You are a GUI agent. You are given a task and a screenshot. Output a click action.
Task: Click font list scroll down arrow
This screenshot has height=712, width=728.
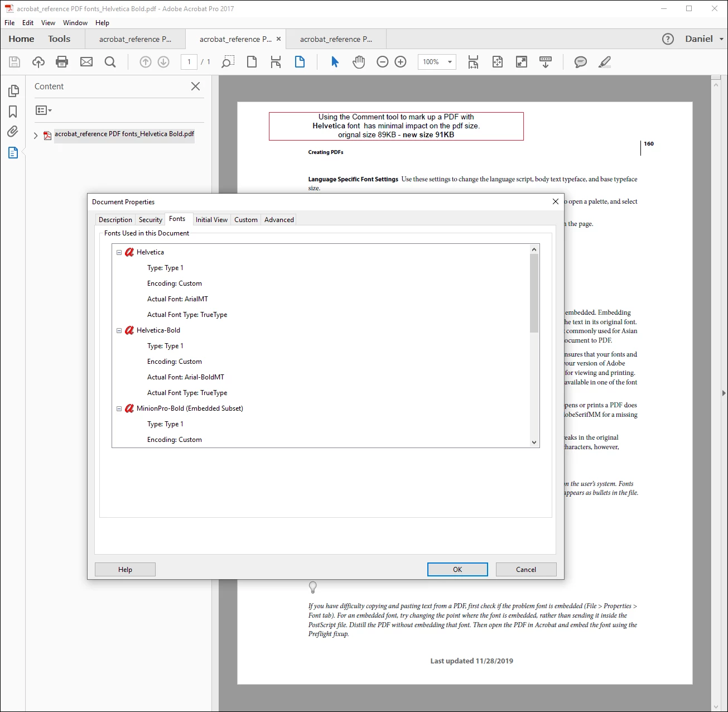(534, 442)
